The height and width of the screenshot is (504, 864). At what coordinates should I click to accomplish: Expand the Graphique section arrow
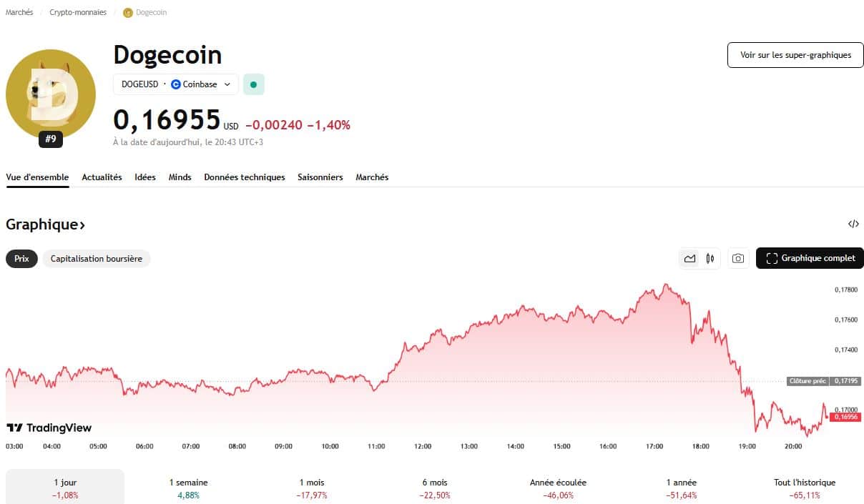(x=82, y=224)
